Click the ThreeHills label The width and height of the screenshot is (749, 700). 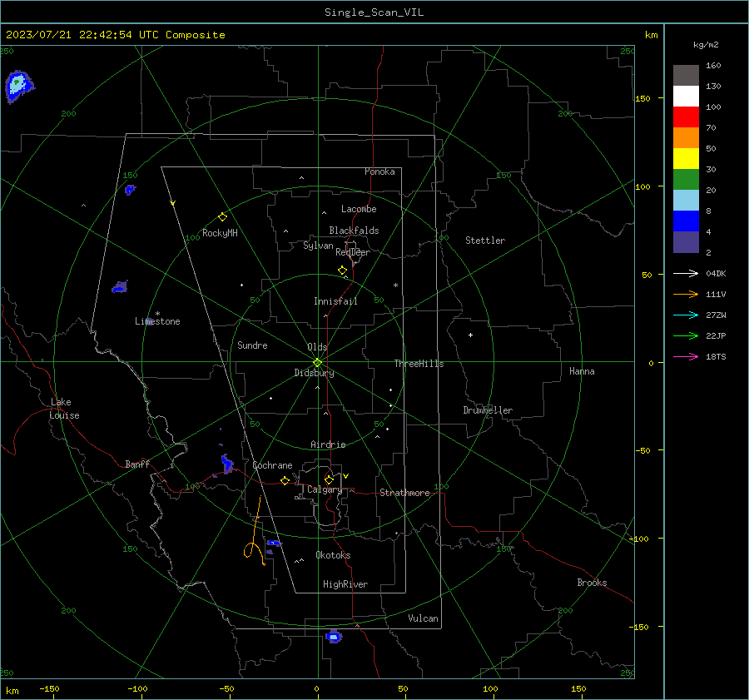(x=419, y=364)
